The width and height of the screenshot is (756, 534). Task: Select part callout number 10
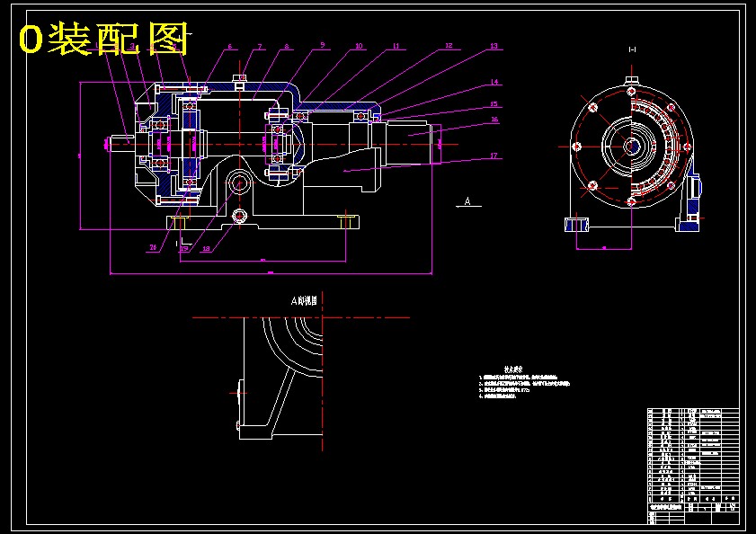[x=360, y=47]
